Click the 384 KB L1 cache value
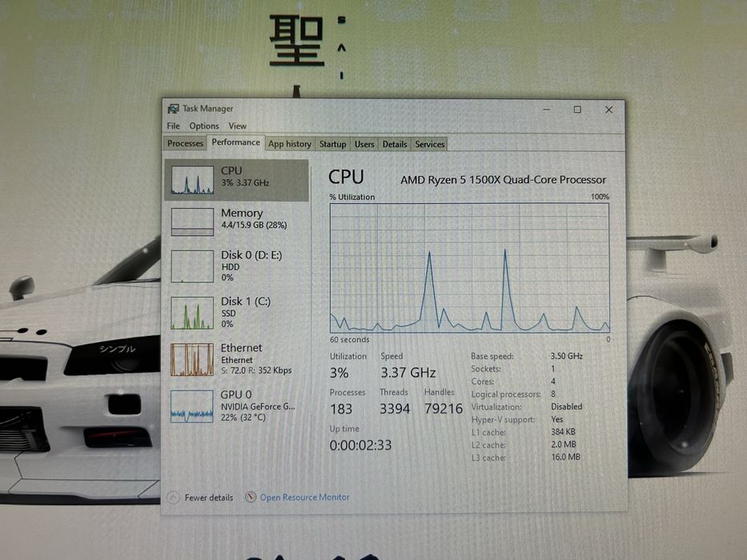Viewport: 747px width, 560px height. pos(564,432)
